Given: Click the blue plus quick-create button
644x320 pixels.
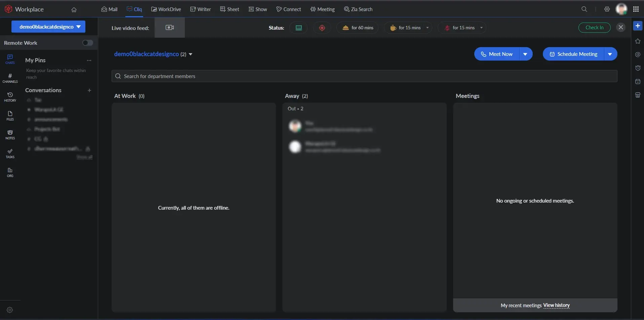Looking at the screenshot, I should click(x=638, y=26).
